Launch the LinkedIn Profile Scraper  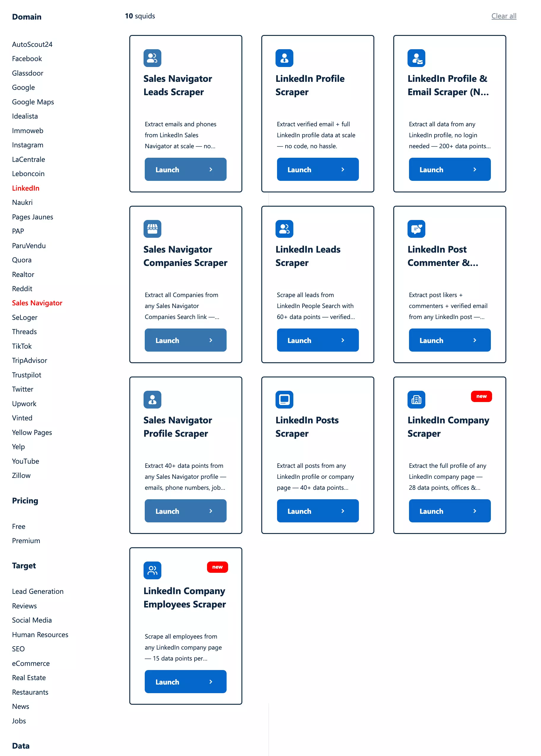(x=317, y=170)
